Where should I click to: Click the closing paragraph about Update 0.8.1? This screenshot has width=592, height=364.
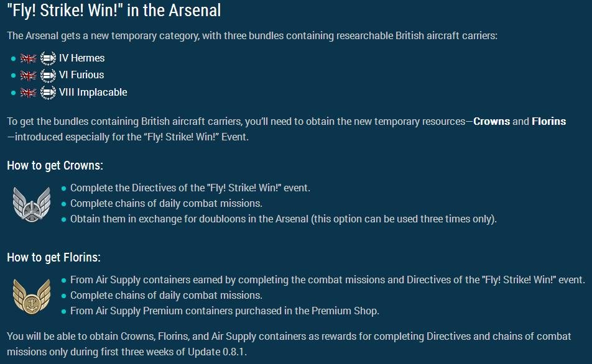(289, 344)
